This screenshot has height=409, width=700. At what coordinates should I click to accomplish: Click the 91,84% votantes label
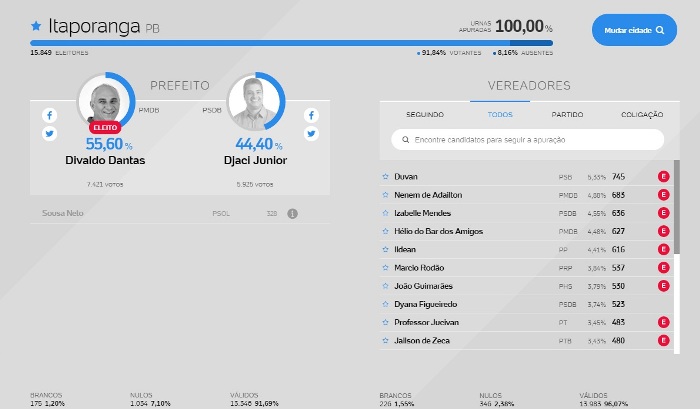[449, 53]
